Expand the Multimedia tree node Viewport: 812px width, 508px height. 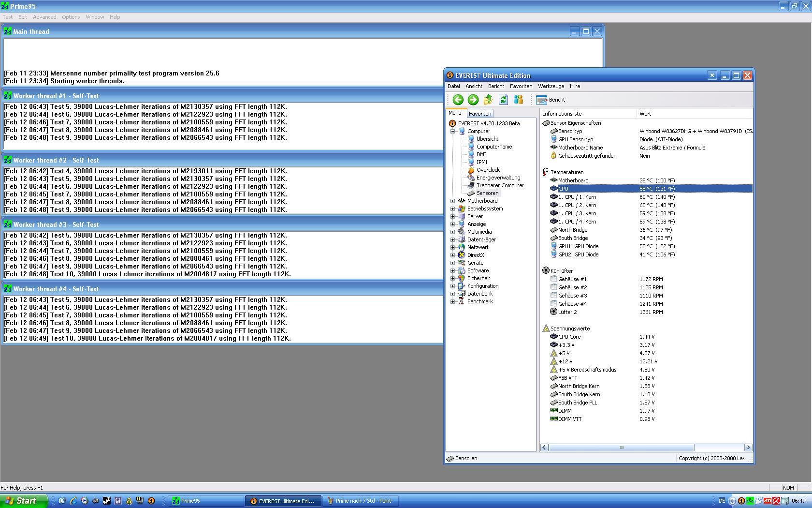[x=453, y=232]
